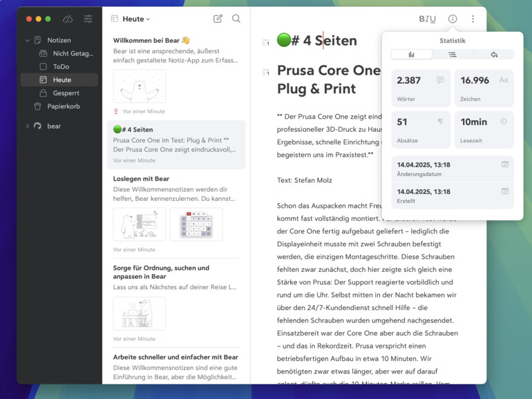Open the sidebar preferences sliders icon
The image size is (532, 399).
[x=88, y=19]
